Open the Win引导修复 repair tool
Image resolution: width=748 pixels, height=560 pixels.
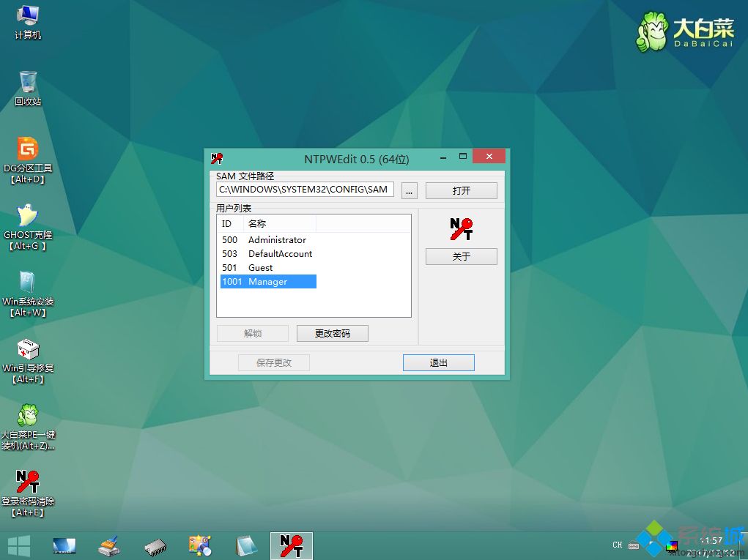[27, 355]
